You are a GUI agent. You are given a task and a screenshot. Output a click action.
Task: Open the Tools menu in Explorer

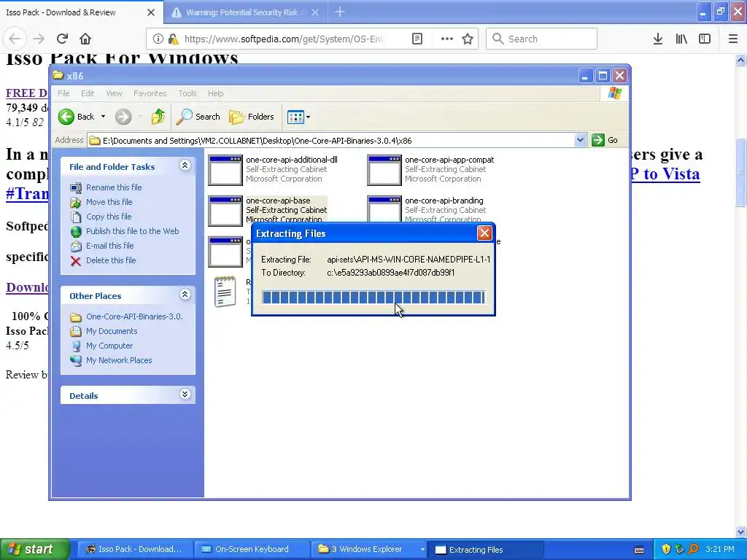187,93
